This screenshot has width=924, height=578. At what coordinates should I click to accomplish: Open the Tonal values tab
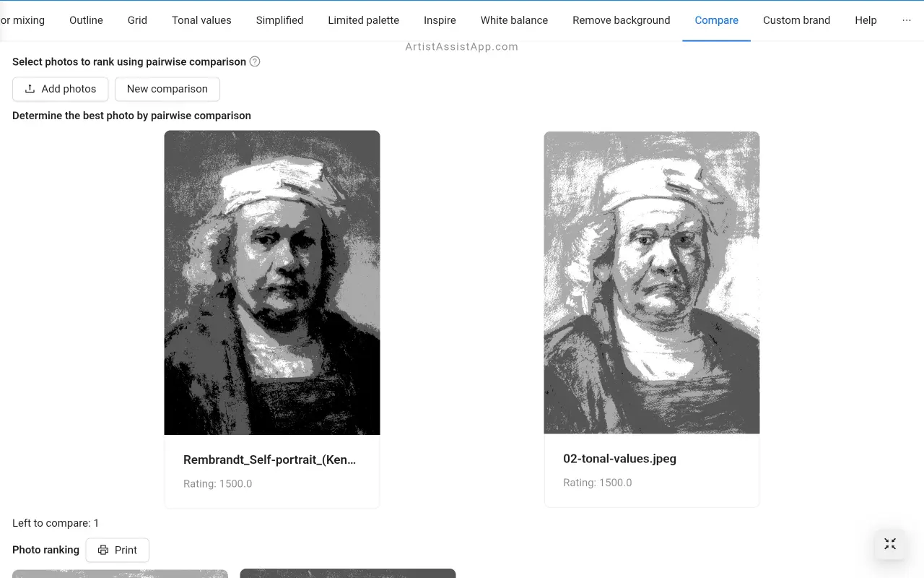point(201,20)
